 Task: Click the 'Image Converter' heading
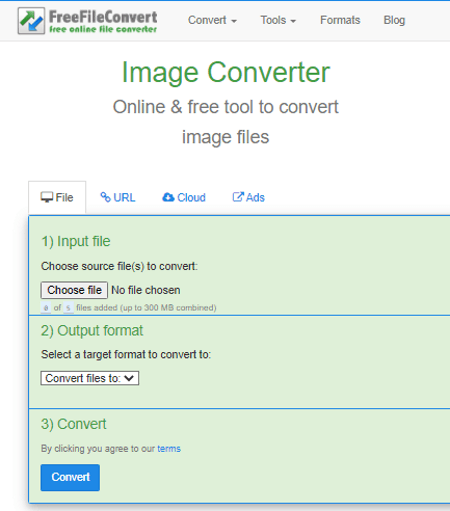coord(226,72)
